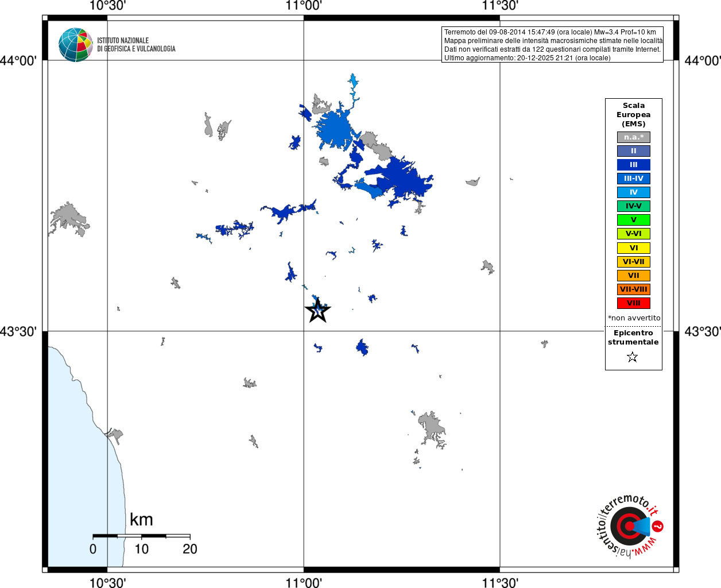
Task: Select the II intensity legend swatch
Action: tap(634, 151)
